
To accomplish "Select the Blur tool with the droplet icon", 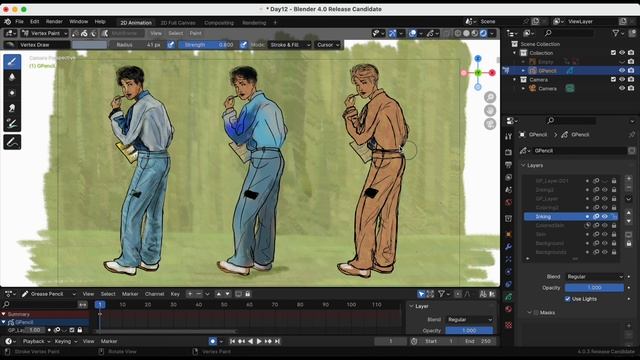I will [x=12, y=77].
